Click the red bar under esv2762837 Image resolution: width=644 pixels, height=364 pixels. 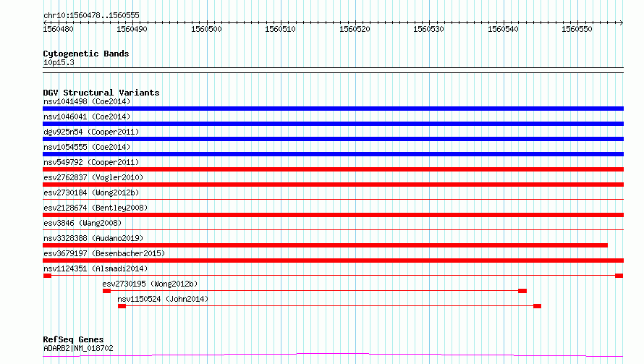point(333,185)
